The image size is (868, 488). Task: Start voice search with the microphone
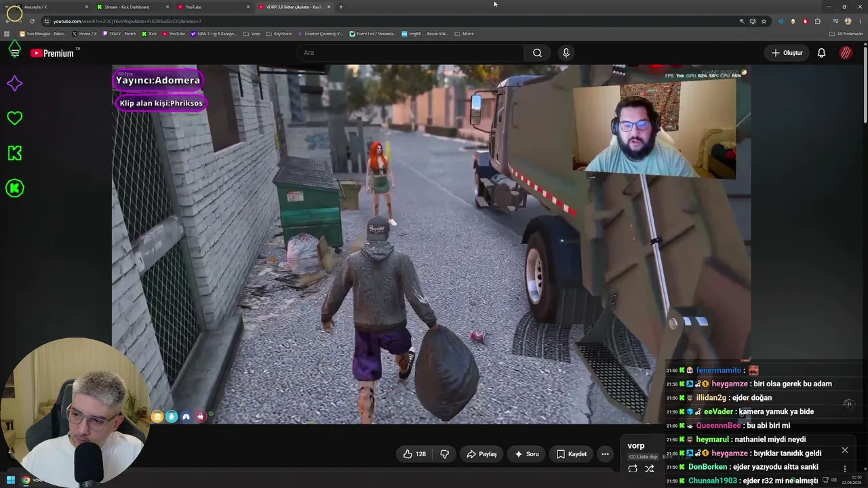pyautogui.click(x=566, y=53)
